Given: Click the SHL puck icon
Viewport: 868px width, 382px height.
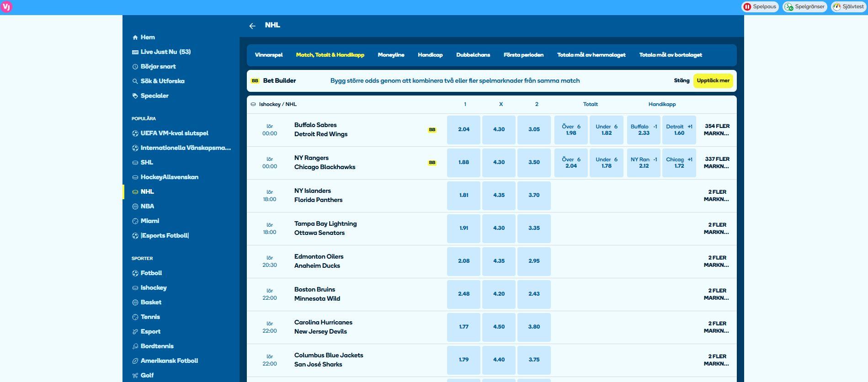Looking at the screenshot, I should (x=135, y=163).
